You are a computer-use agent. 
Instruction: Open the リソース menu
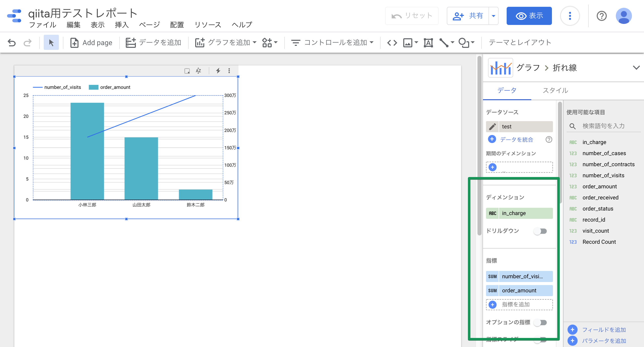tap(208, 25)
